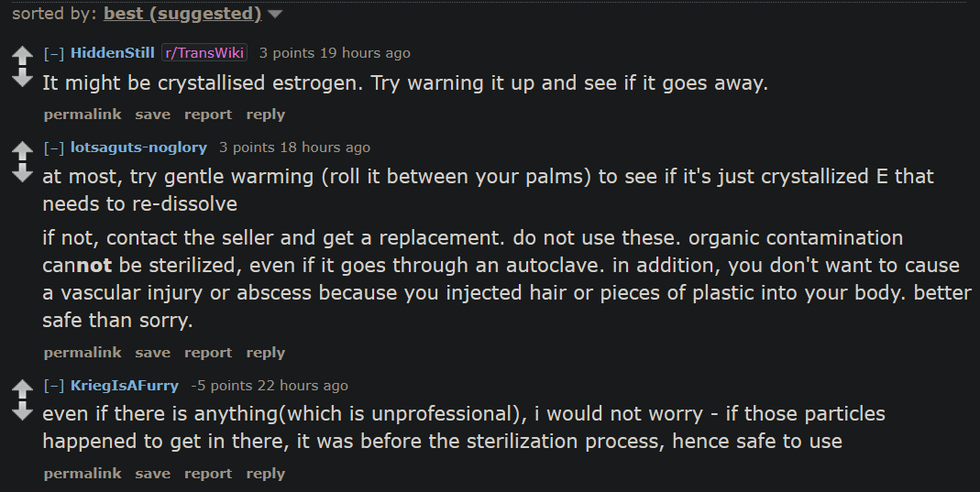Open HiddenStill's user profile
This screenshot has height=492, width=980.
click(113, 53)
